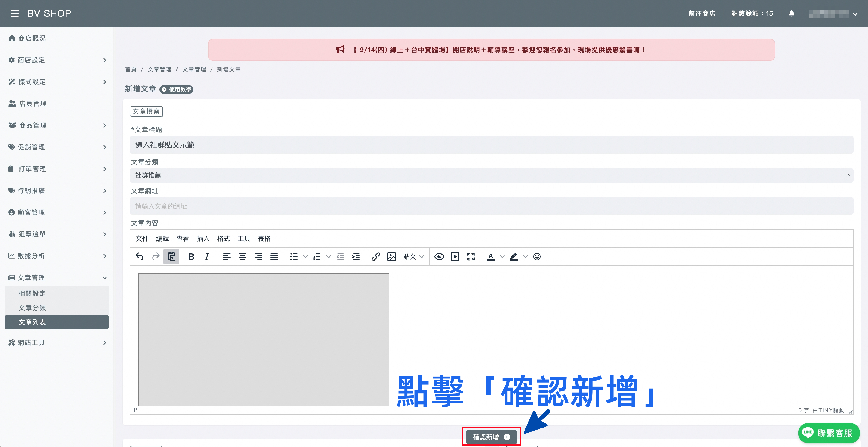The image size is (868, 447).
Task: Click the undo icon in editor toolbar
Action: (x=140, y=257)
